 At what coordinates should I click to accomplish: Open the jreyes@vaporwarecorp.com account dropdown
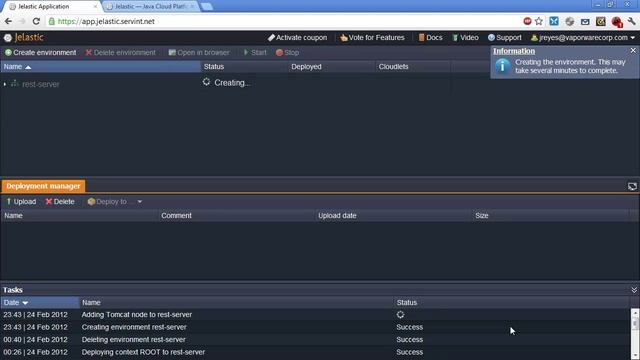[583, 38]
